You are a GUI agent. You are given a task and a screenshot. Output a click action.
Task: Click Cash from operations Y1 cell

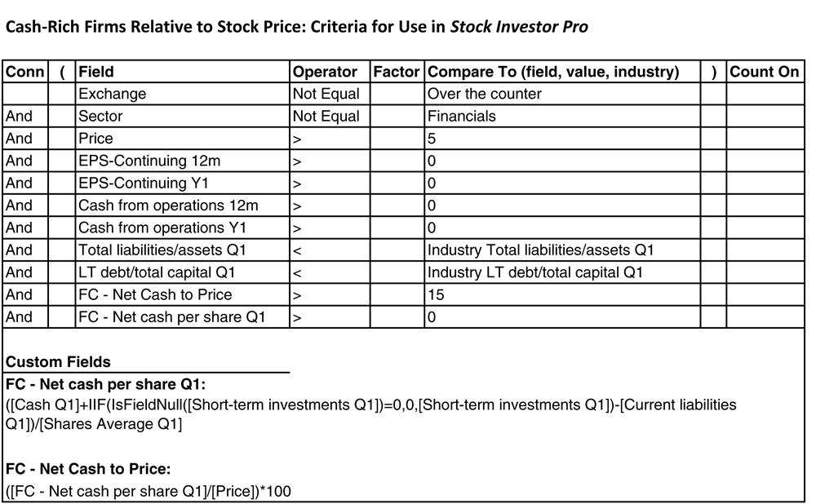click(x=182, y=228)
